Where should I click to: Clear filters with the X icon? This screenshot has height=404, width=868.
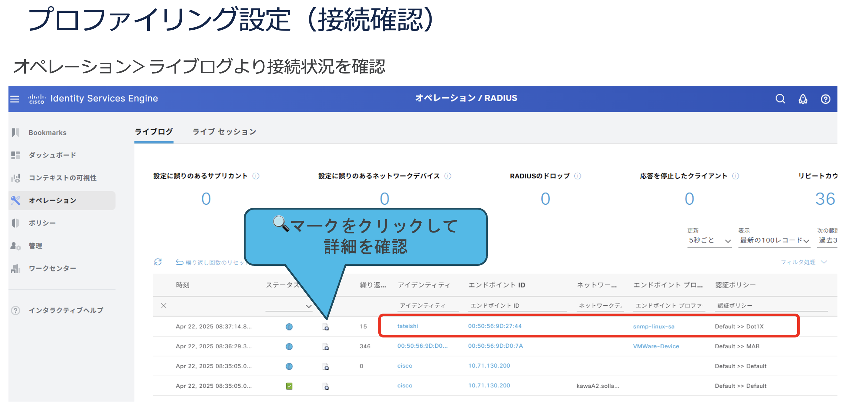(x=163, y=306)
